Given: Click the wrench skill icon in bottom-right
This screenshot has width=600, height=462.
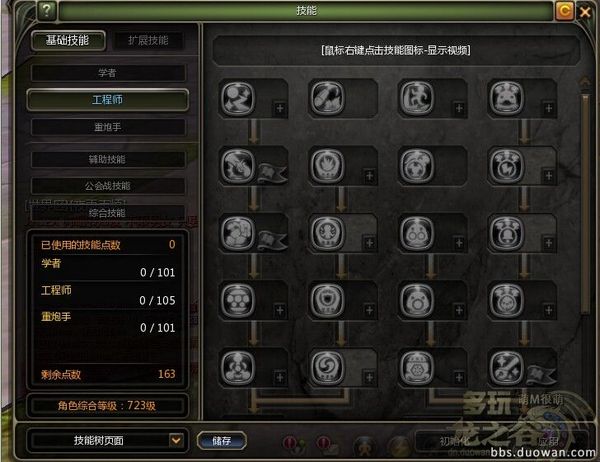Looking at the screenshot, I should [x=507, y=367].
